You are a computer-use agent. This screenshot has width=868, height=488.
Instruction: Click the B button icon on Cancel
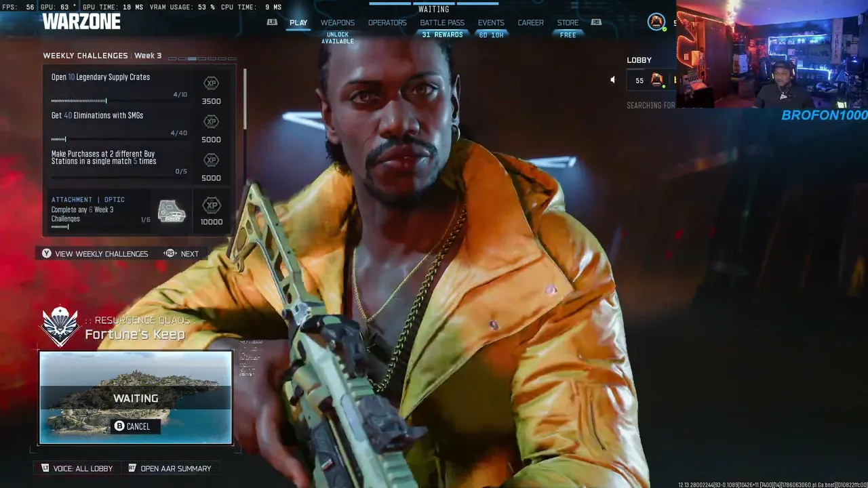click(x=119, y=426)
